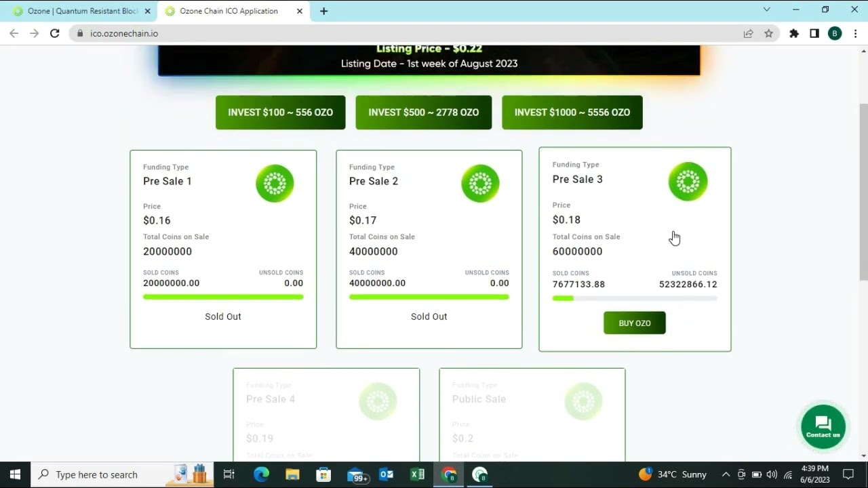Click the total coins value 60000000
This screenshot has width=868, height=488.
577,251
